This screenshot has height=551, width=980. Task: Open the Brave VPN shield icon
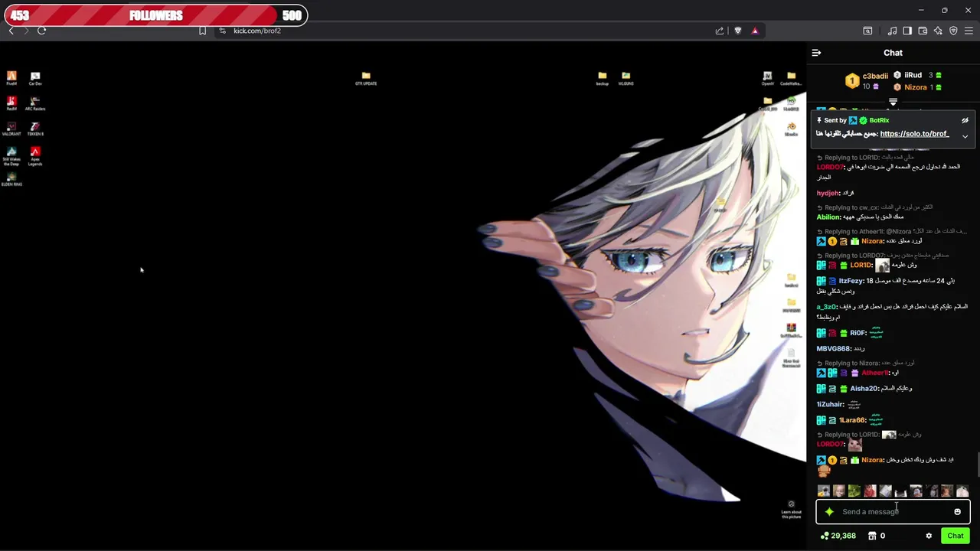pyautogui.click(x=953, y=31)
